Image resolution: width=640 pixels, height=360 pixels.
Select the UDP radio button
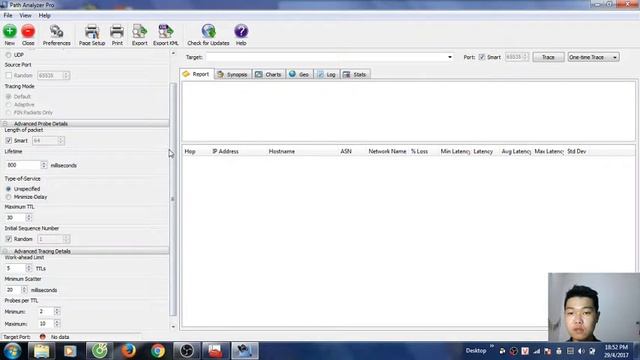(9, 55)
